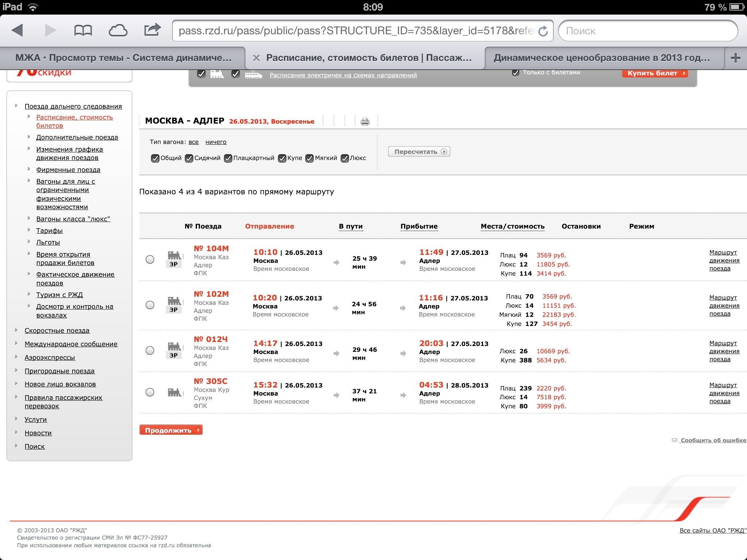Uncheck the Плацкартный carriage checkbox

pyautogui.click(x=228, y=158)
